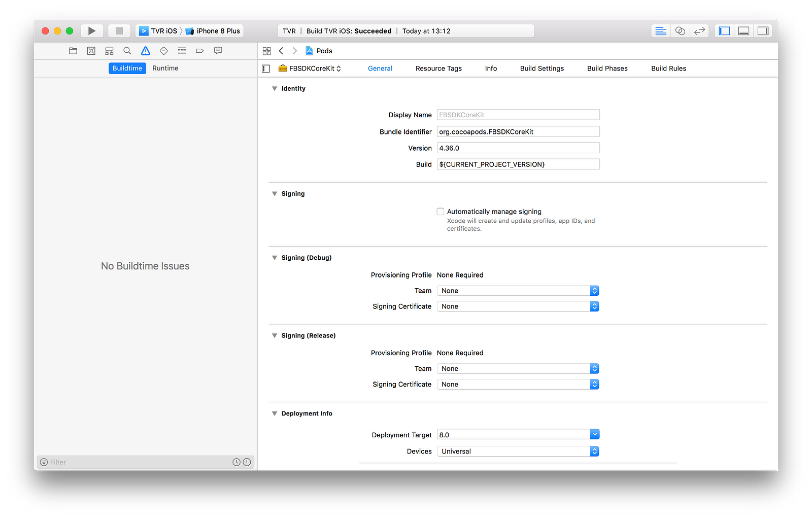The width and height of the screenshot is (812, 519).
Task: Collapse the Deployment Info section
Action: 275,413
